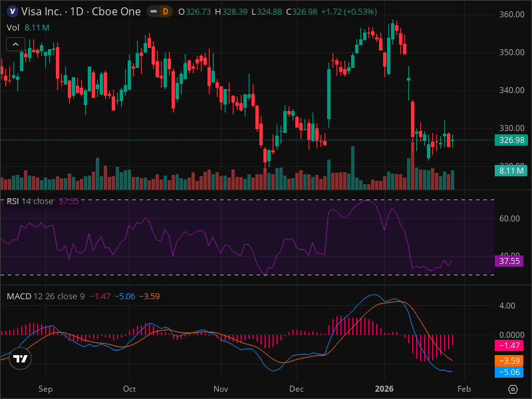Collapse the indicator legend with chevron button
This screenshot has width=532, height=399.
coord(15,44)
